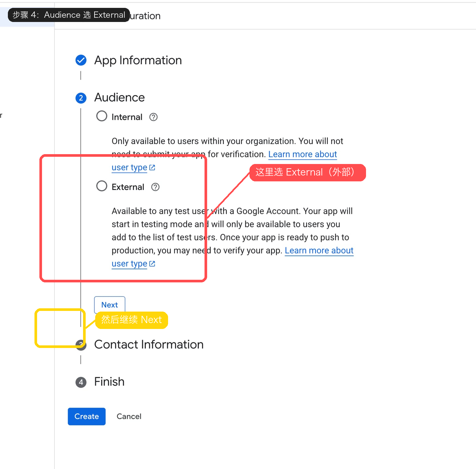Image resolution: width=476 pixels, height=469 pixels.
Task: Open the App Information step heading
Action: pos(138,60)
